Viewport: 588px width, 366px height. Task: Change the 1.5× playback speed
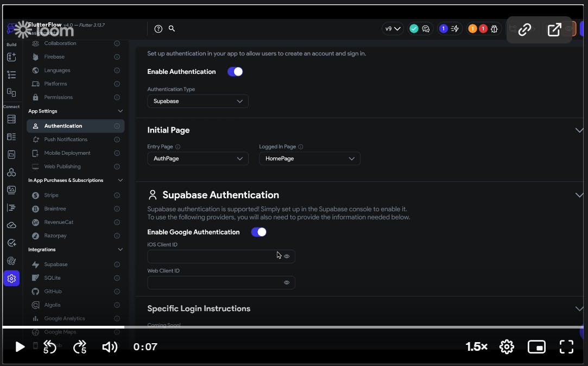click(x=476, y=347)
